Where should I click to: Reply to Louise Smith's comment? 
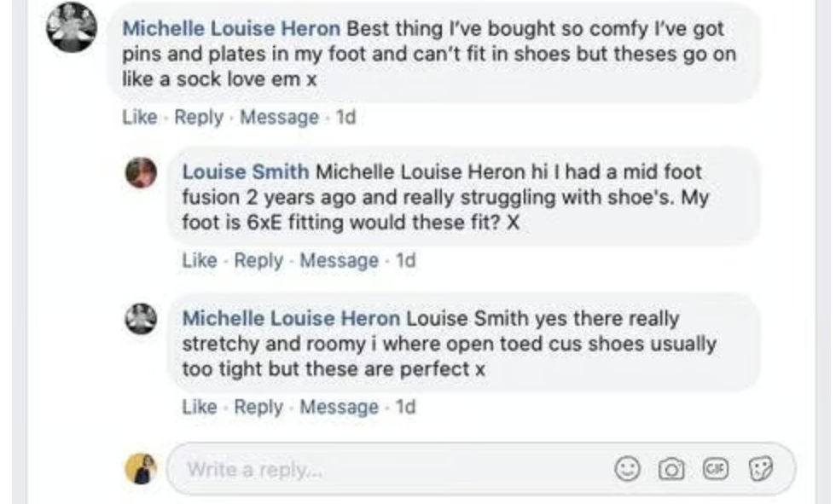[x=258, y=260]
